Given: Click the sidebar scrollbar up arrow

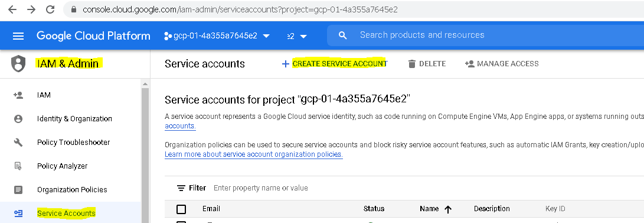Looking at the screenshot, I should coord(145,84).
